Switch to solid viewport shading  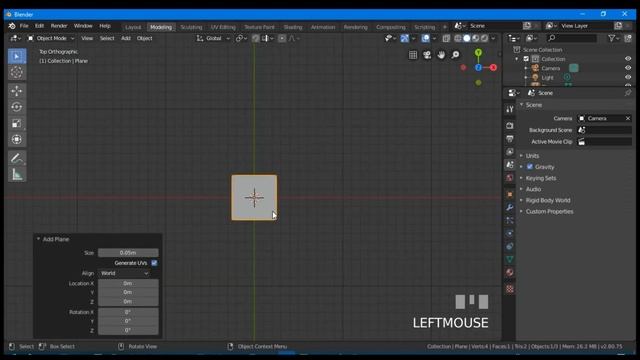467,38
